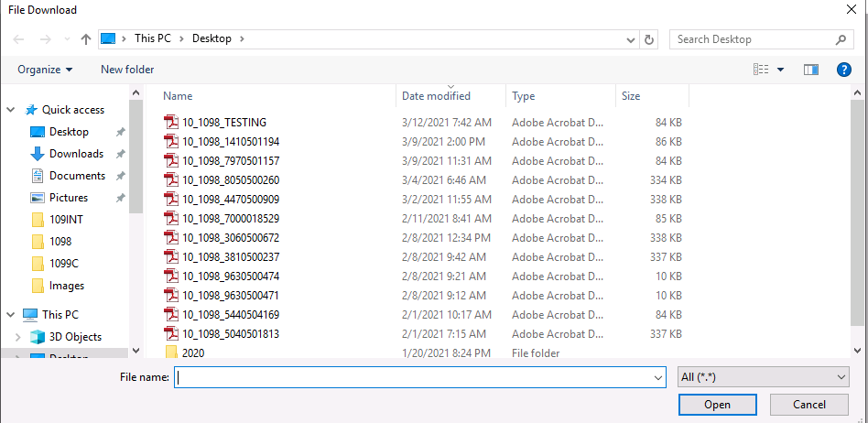The image size is (868, 423).
Task: Click the This PC icon in address bar
Action: pyautogui.click(x=108, y=38)
